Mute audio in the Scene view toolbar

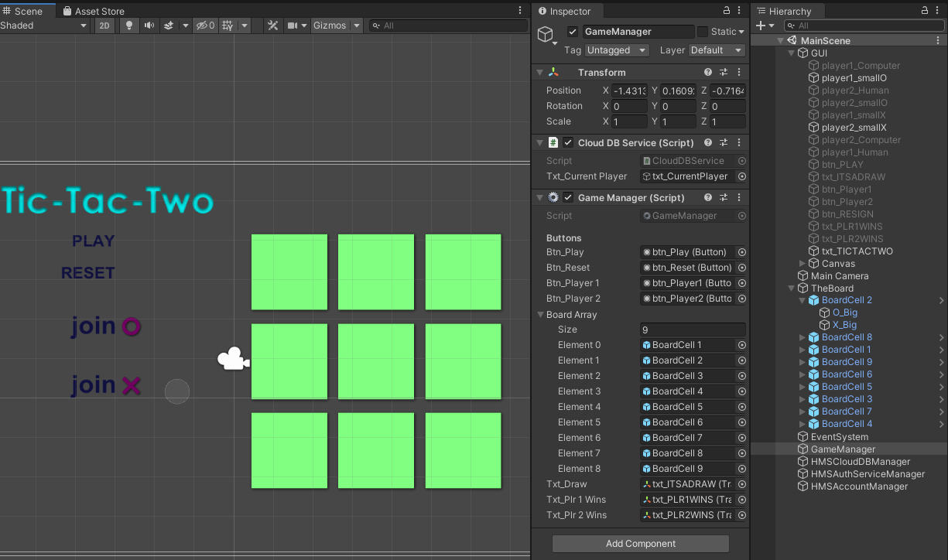coord(150,25)
